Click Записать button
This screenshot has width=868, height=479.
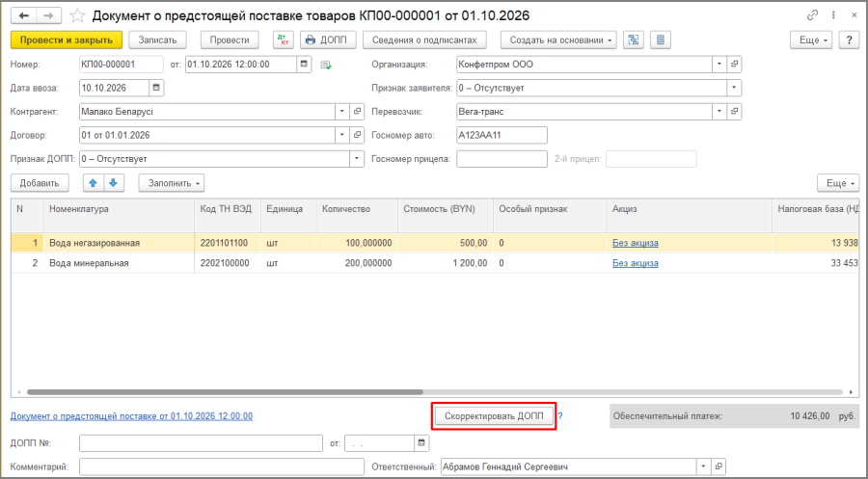pos(158,40)
